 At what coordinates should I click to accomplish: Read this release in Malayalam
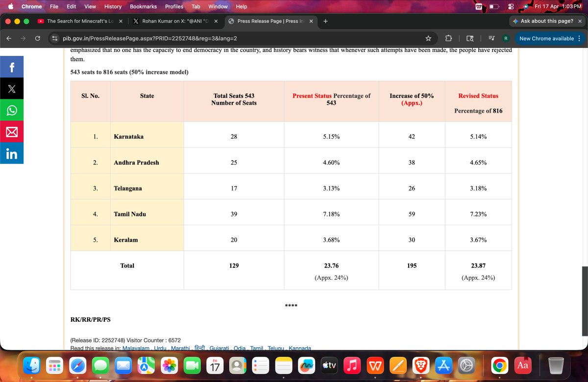pos(136,348)
